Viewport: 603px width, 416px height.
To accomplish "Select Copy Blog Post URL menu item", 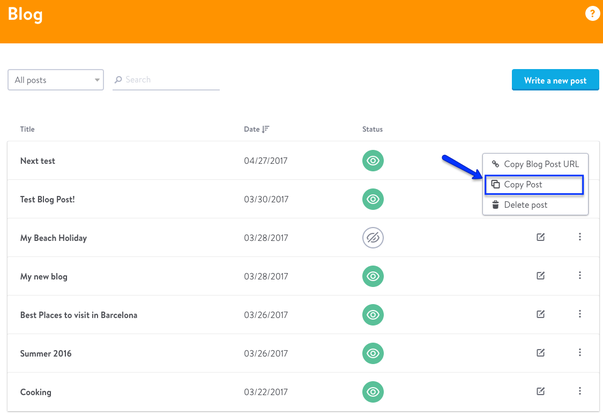I will point(535,164).
